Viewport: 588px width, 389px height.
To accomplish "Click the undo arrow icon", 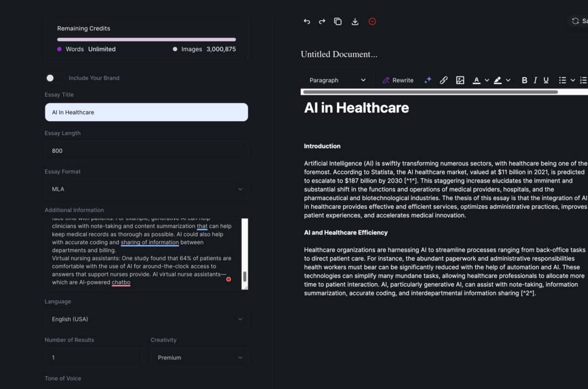I will [x=307, y=21].
